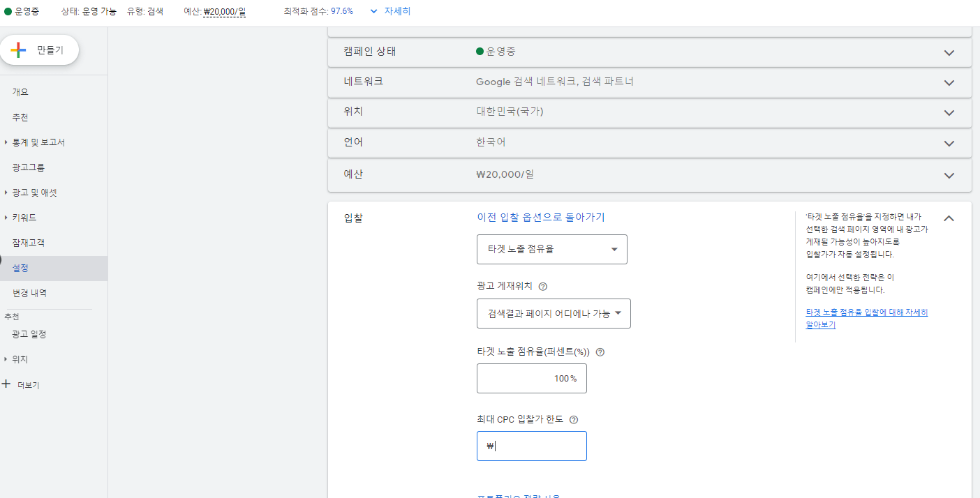Viewport: 980px width, 498px height.
Task: Expand the 언어 settings row
Action: tap(949, 143)
